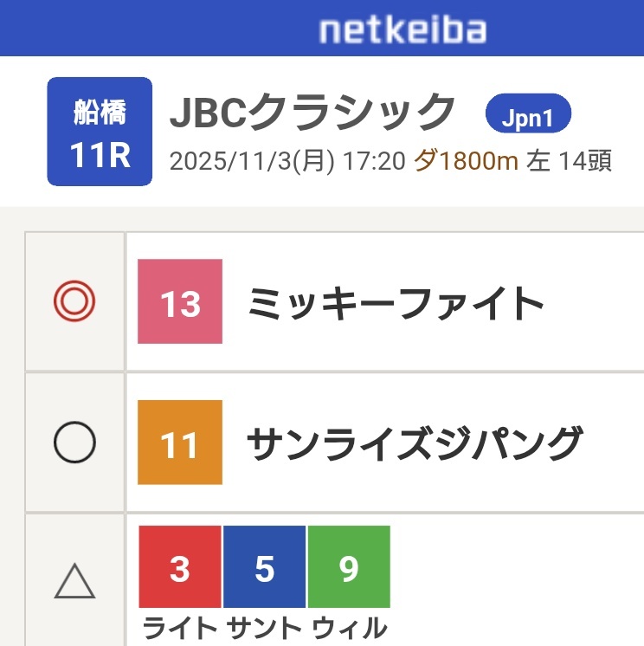Click the race date 2025/11/3 17:20 text

click(287, 162)
